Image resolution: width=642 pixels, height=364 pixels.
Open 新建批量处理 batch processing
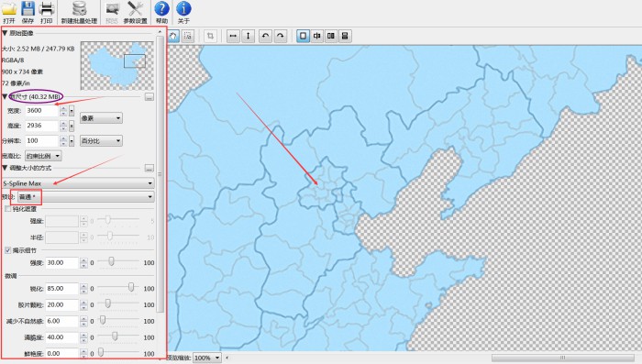click(x=79, y=8)
